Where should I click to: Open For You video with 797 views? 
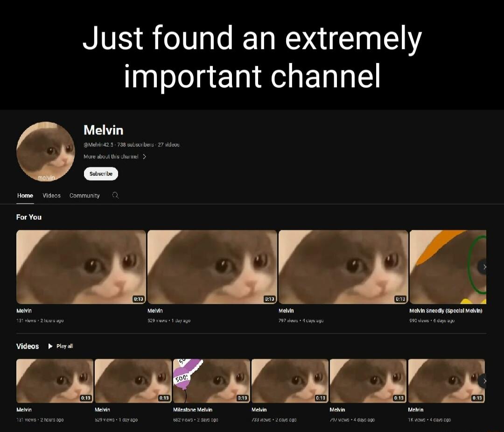pyautogui.click(x=343, y=267)
